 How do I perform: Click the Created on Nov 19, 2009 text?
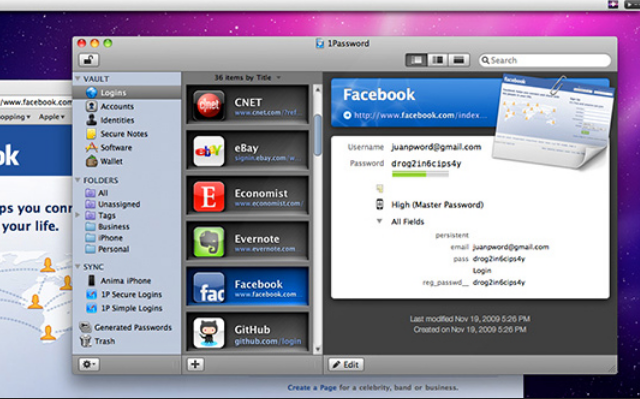pyautogui.click(x=470, y=329)
